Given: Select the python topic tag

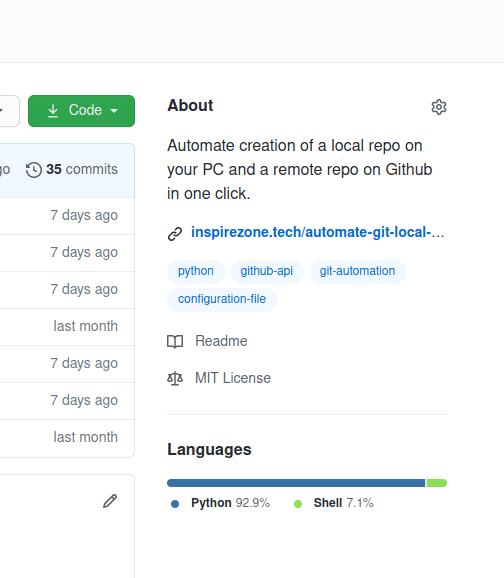Looking at the screenshot, I should point(196,271).
